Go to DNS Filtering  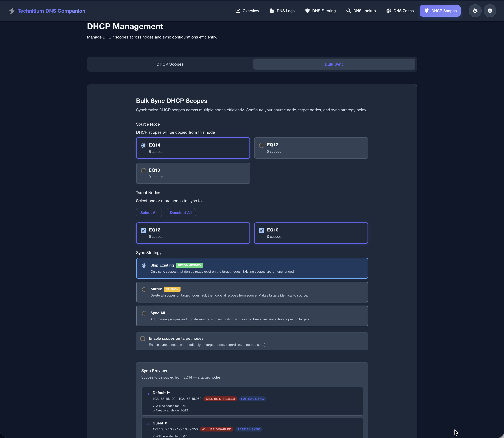click(320, 10)
